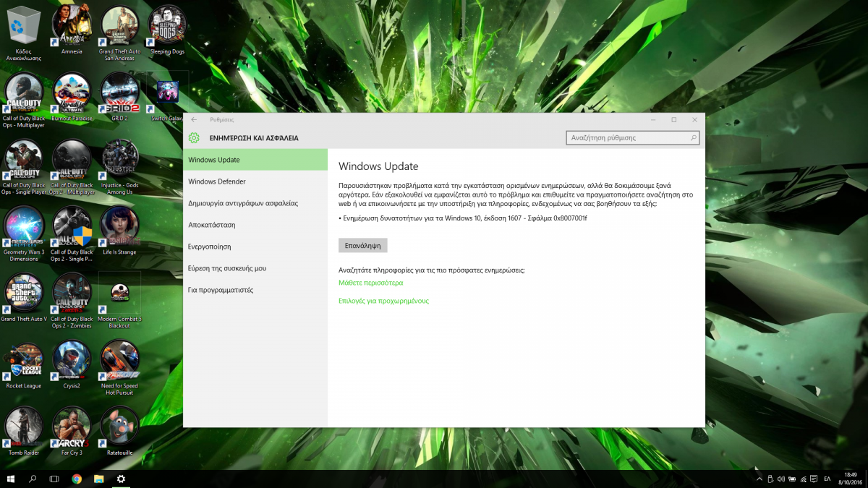Launch Chrome from the taskbar
Viewport: 868px width, 488px height.
pos(77,479)
